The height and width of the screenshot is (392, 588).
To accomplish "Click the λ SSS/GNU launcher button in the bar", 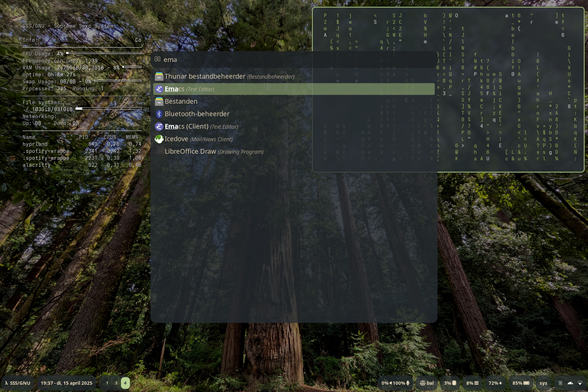I will click(17, 383).
